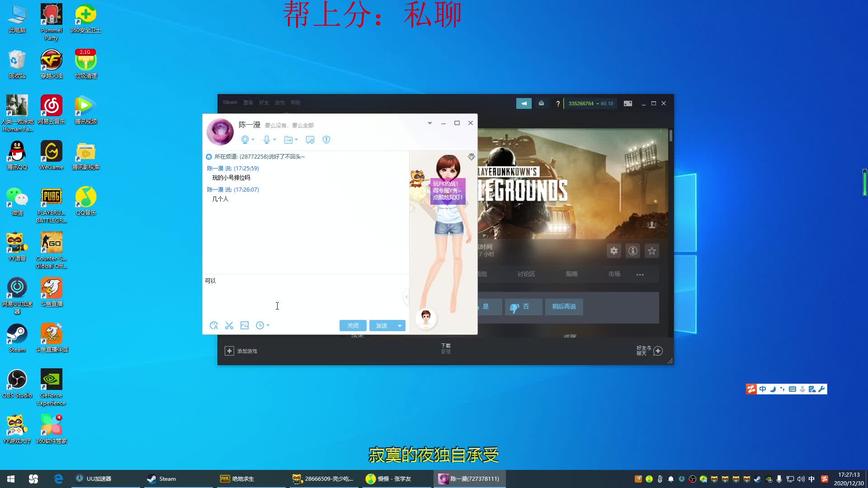This screenshot has height=488, width=868.
Task: Click the 稍后再说 button
Action: point(564,307)
